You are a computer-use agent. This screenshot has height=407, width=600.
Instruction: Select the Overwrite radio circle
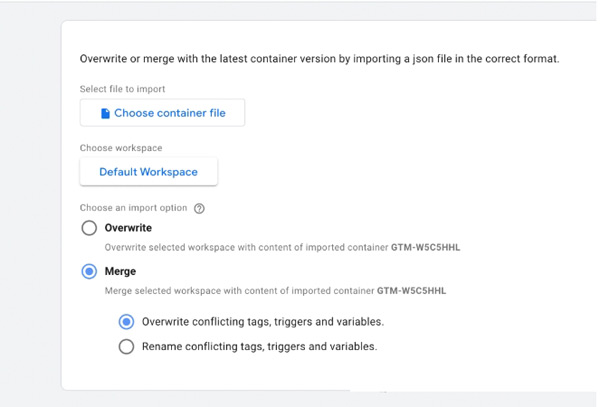click(90, 228)
